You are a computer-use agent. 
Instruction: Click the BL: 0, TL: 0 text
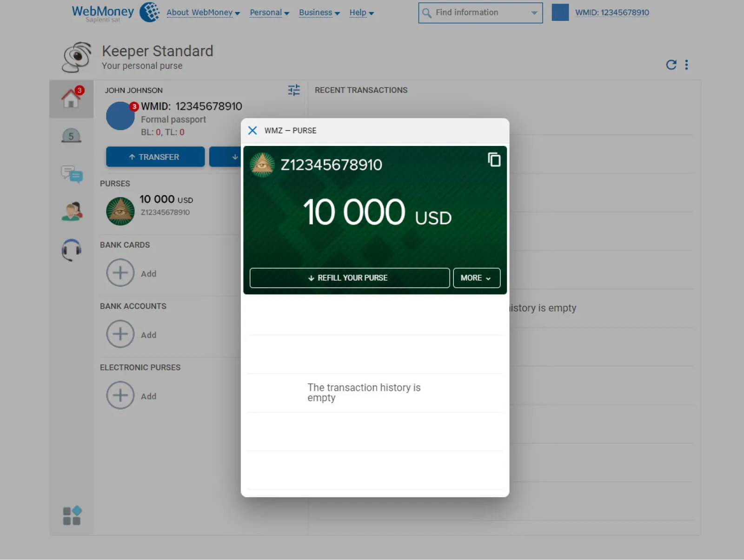point(163,132)
